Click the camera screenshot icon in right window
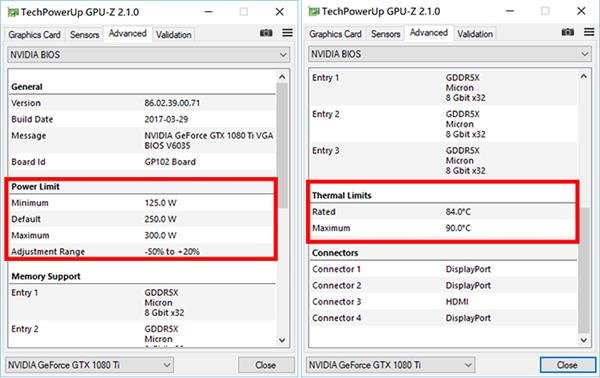The height and width of the screenshot is (378, 600). point(567,32)
